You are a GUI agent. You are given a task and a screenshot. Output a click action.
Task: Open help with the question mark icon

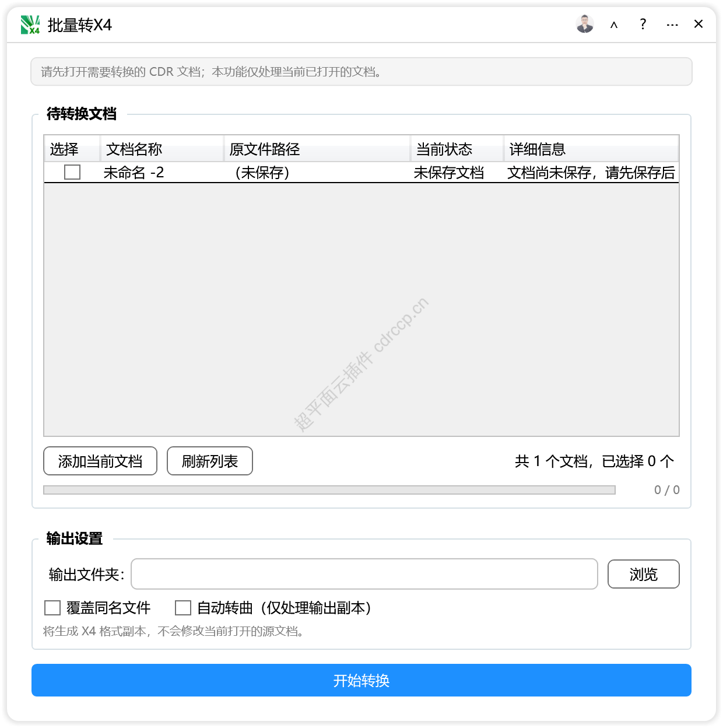643,24
